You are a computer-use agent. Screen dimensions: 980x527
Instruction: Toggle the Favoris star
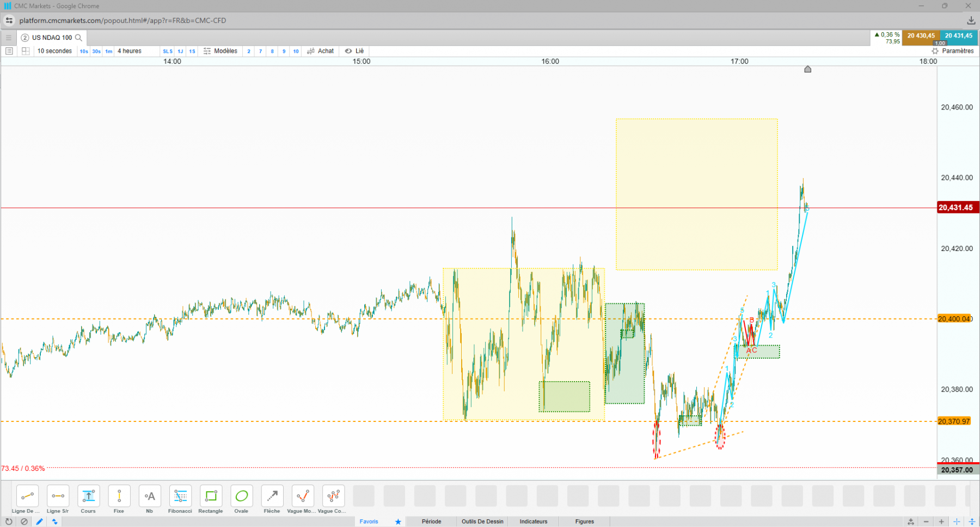[398, 522]
